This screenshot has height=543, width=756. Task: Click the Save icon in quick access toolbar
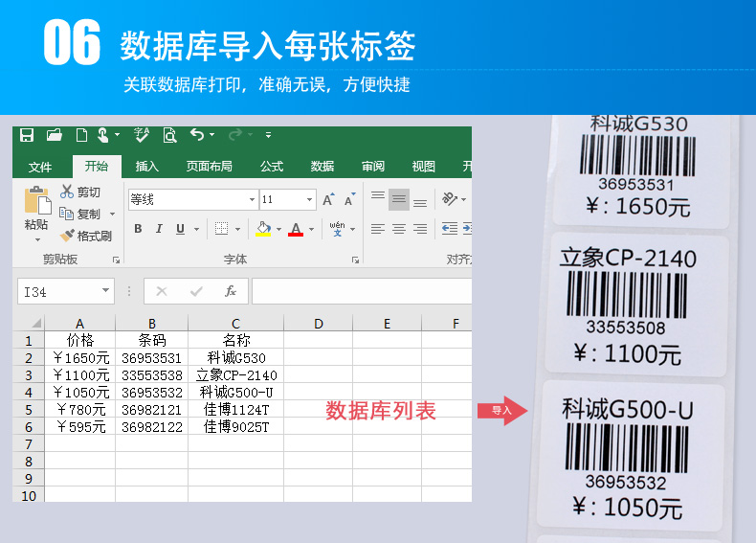(x=27, y=135)
